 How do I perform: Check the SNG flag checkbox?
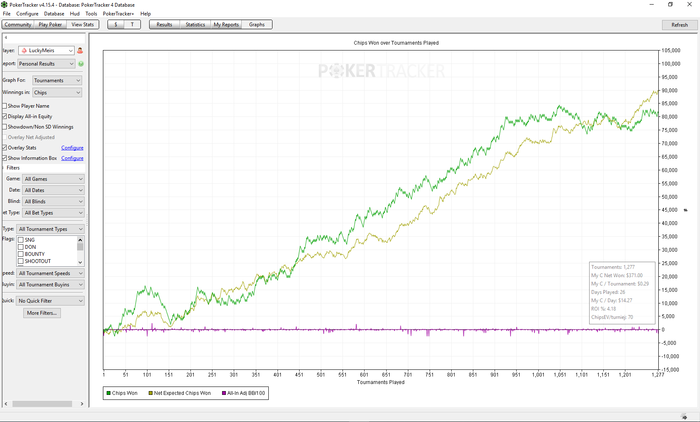(x=21, y=240)
